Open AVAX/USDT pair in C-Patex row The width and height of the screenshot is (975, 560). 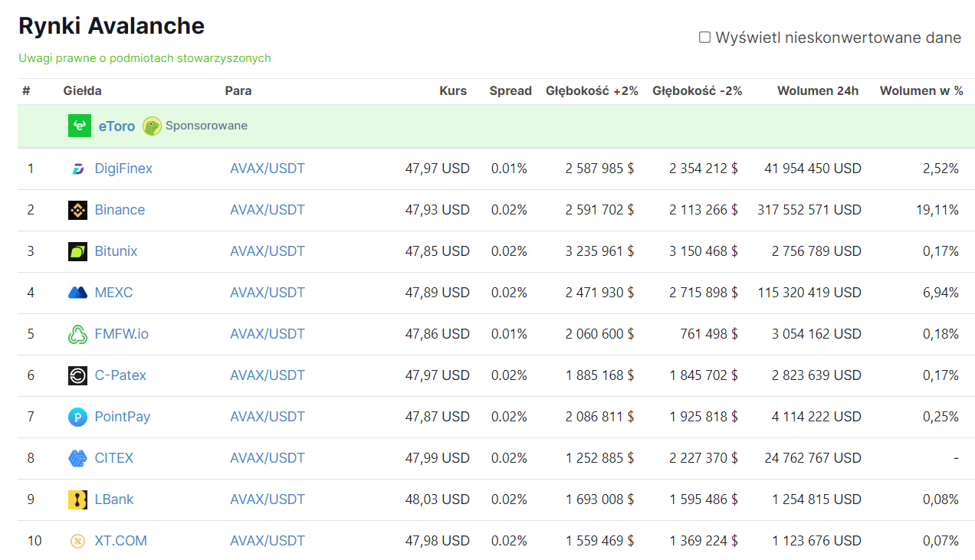268,375
